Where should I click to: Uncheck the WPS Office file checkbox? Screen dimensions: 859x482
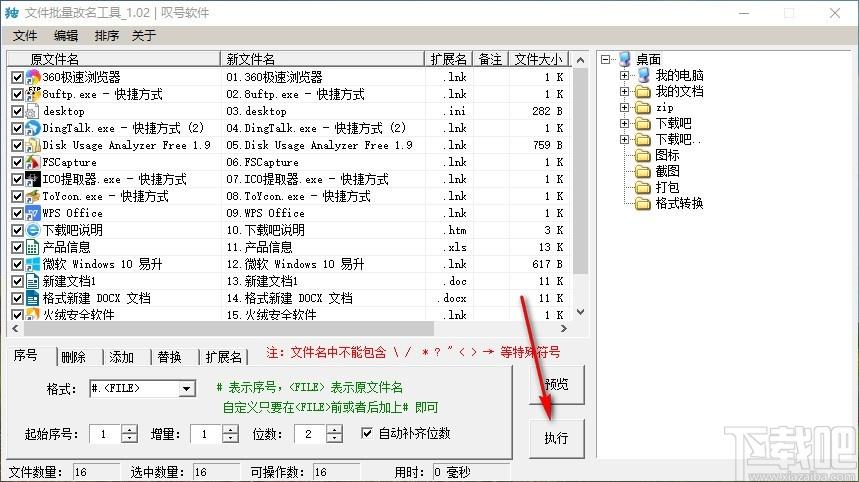click(x=17, y=213)
